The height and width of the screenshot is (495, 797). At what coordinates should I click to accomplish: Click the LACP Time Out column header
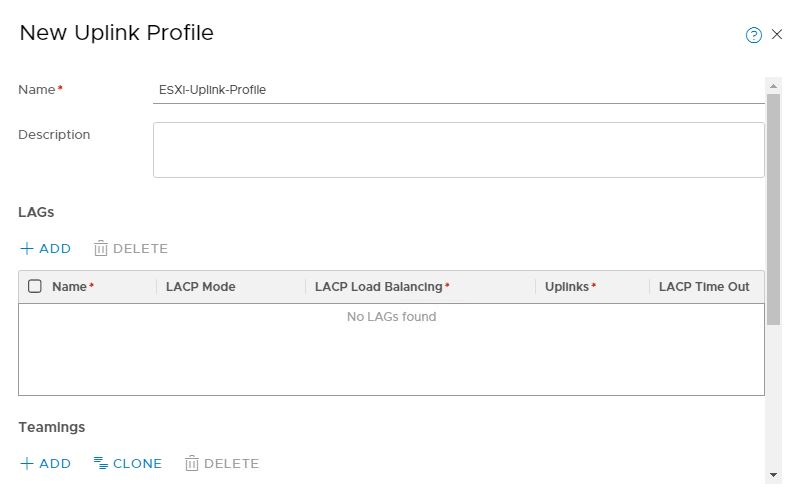pos(704,287)
